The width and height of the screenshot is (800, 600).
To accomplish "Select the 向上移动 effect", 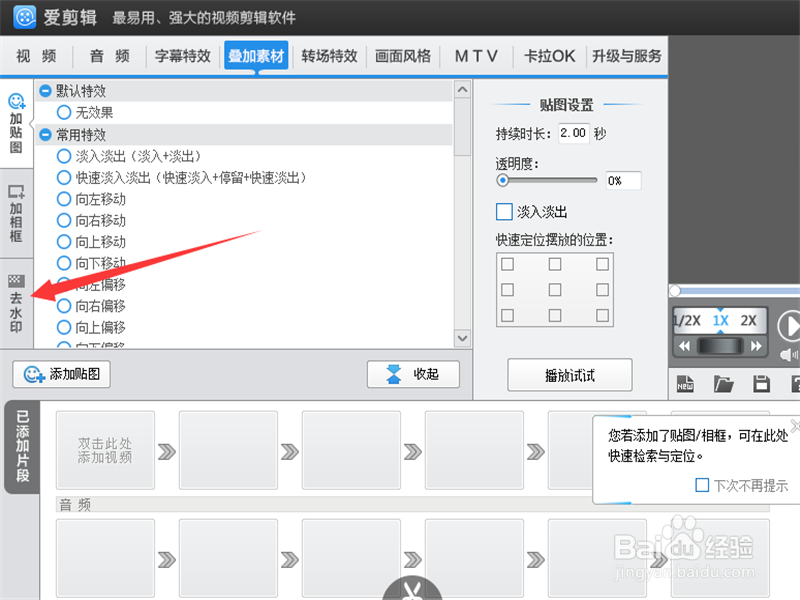I will 64,241.
